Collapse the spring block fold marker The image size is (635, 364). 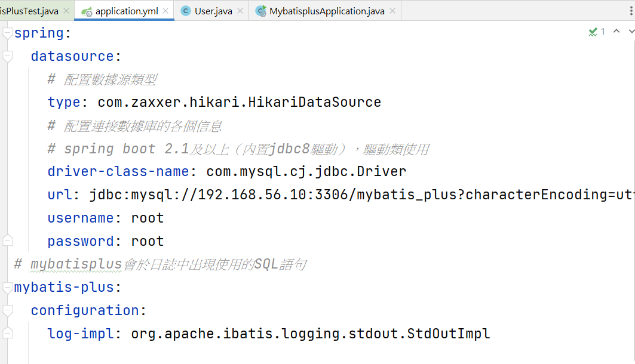[7, 33]
